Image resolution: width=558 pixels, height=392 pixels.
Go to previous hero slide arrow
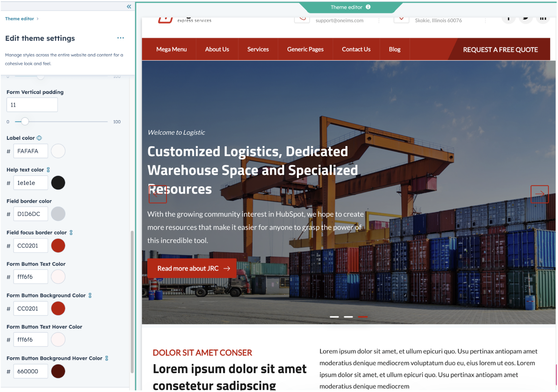[x=158, y=195]
